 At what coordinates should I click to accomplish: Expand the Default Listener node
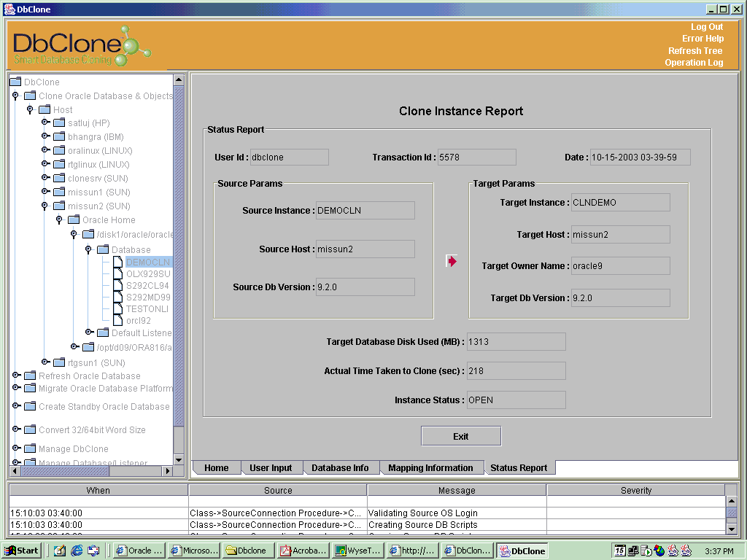pos(89,332)
